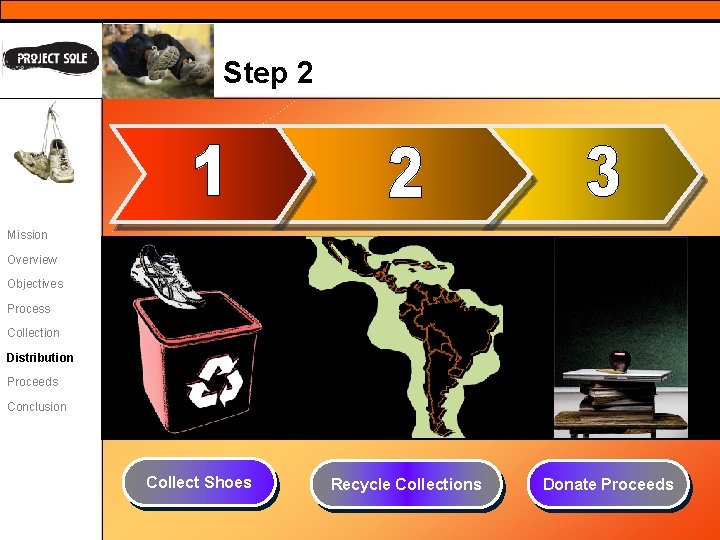Open the Conclusion link in sidebar

point(37,406)
